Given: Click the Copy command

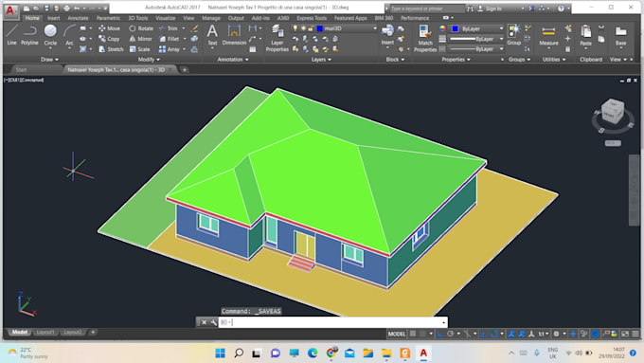Looking at the screenshot, I should (x=109, y=39).
